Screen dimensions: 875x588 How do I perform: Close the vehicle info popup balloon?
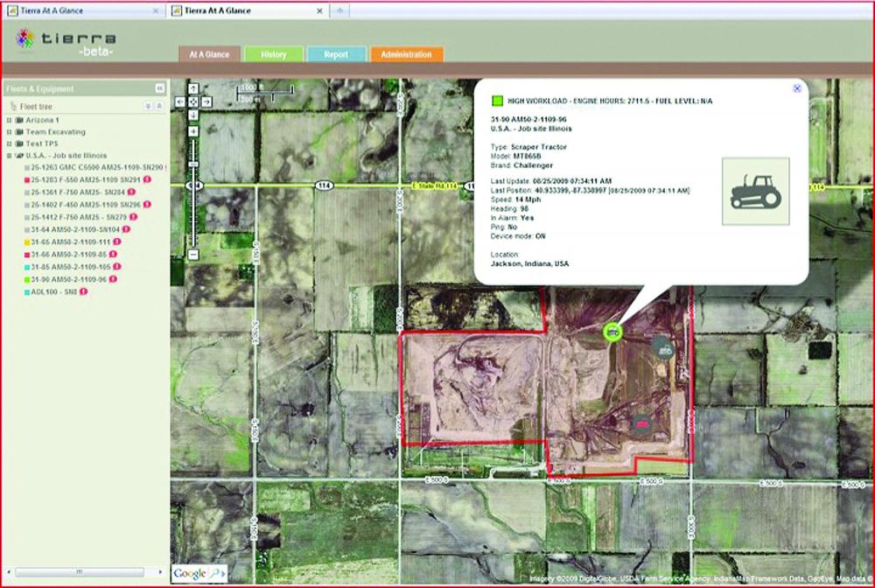click(x=796, y=88)
